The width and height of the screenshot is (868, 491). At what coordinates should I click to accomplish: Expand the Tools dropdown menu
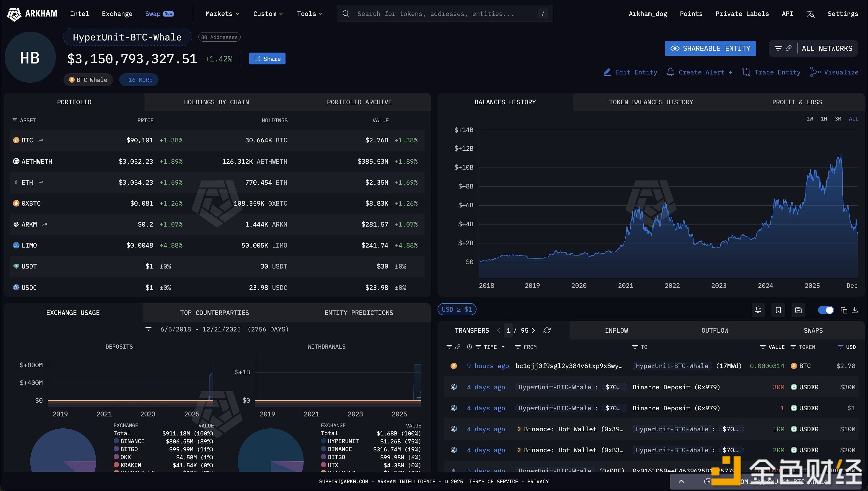pos(310,14)
